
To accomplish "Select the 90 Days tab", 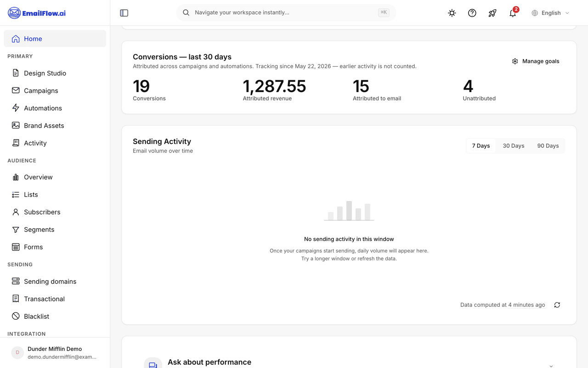I will click(x=548, y=146).
